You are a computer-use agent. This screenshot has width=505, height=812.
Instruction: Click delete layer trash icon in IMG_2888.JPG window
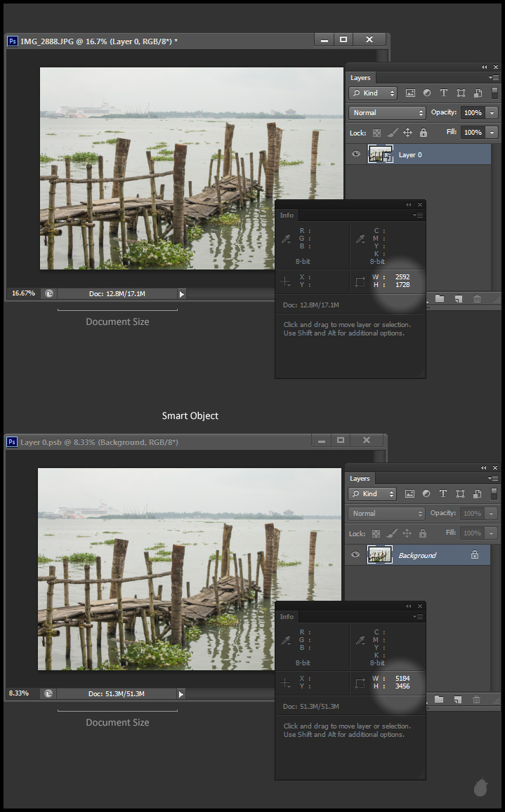[x=477, y=299]
